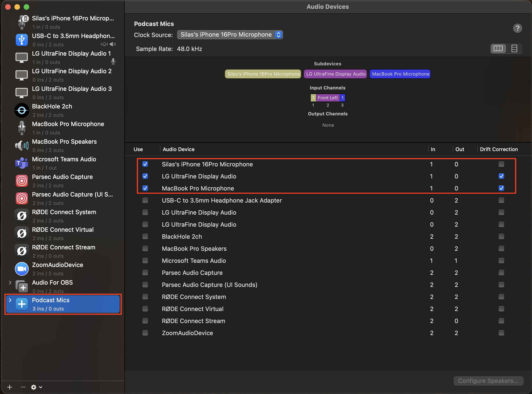The width and height of the screenshot is (532, 394).
Task: Click MacBook Pro Microphone blue subdevice tag
Action: 400,74
